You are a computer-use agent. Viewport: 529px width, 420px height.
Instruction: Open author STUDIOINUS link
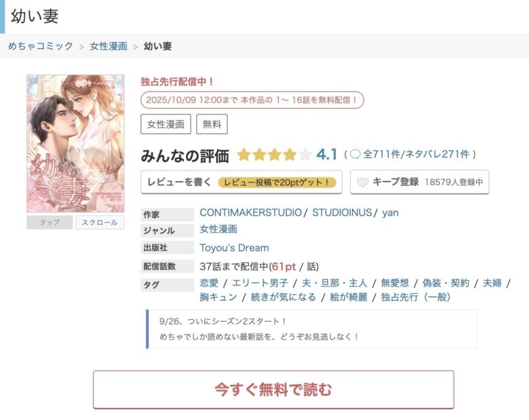[342, 212]
